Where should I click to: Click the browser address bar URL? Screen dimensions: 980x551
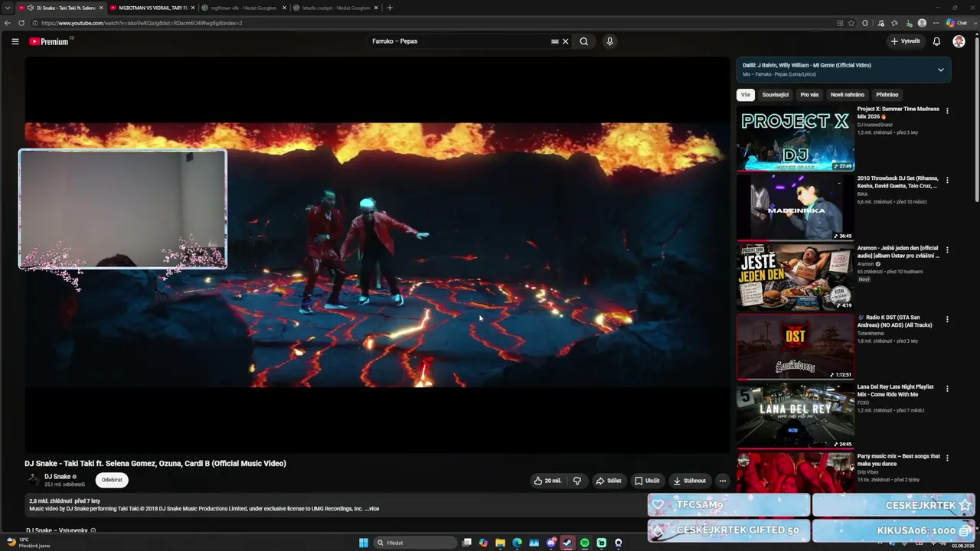click(x=142, y=23)
